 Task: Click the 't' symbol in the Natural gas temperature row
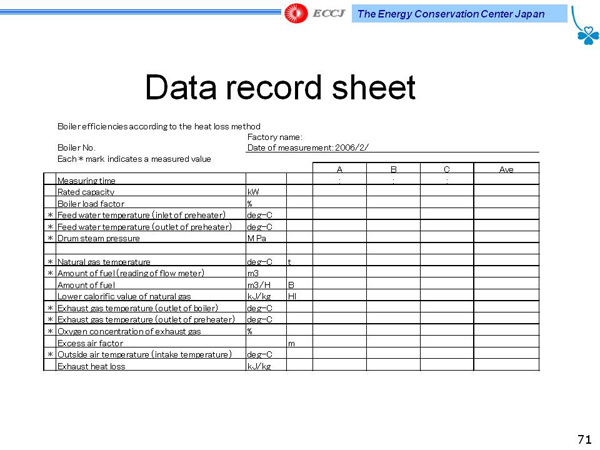(289, 262)
